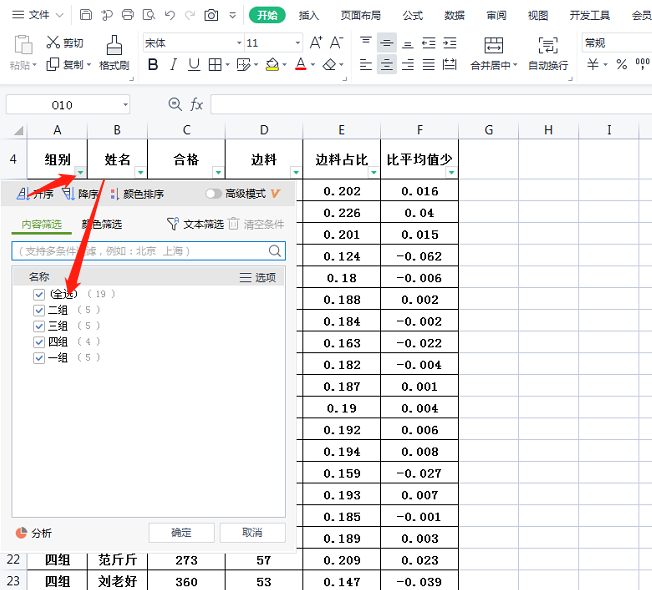This screenshot has width=652, height=590.
Task: Click the Increase Font Size icon
Action: 316,42
